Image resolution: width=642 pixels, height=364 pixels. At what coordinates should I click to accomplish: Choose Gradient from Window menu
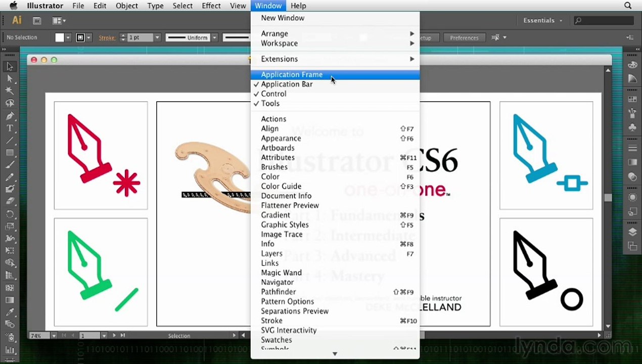click(335, 215)
